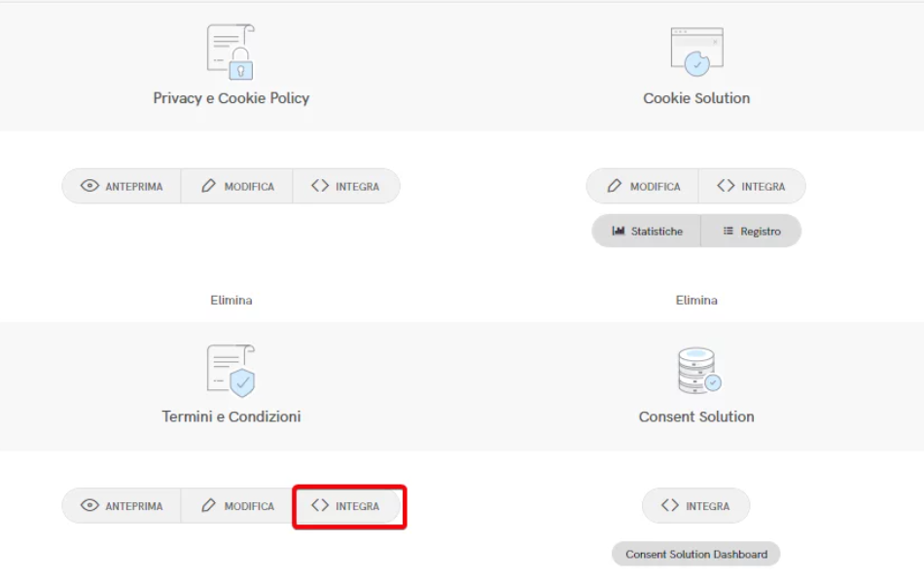Image resolution: width=924 pixels, height=579 pixels.
Task: Click the Termini e Condizioni heading
Action: 231,416
